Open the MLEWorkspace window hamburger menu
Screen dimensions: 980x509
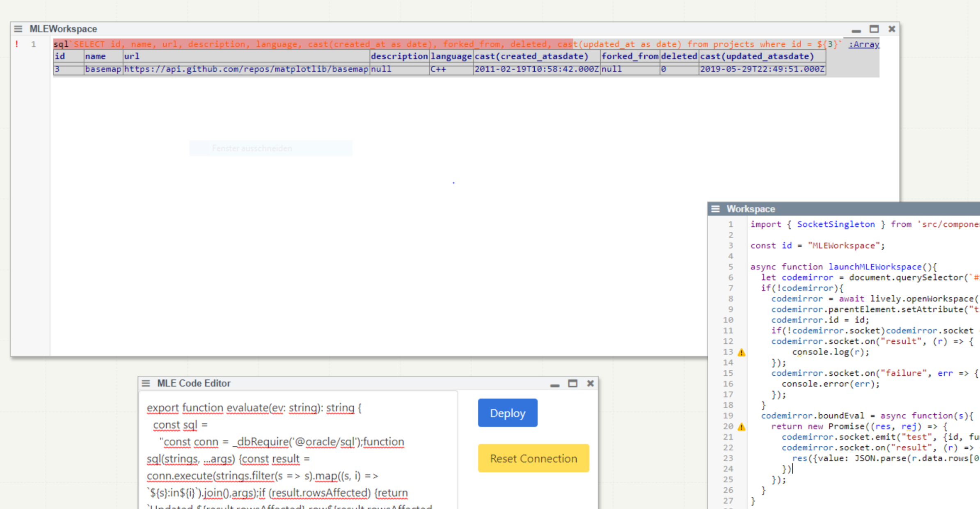point(18,29)
